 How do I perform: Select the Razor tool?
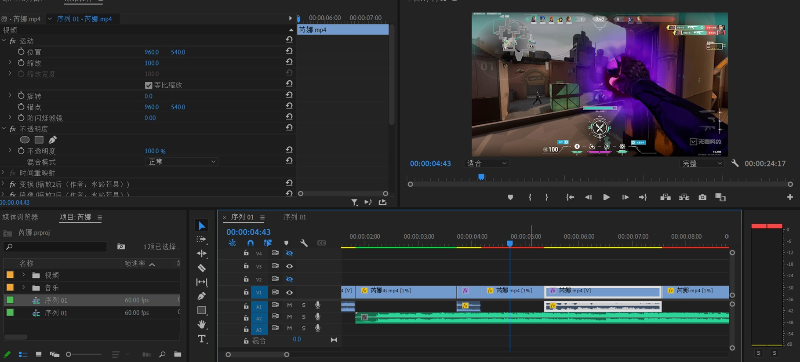[202, 268]
